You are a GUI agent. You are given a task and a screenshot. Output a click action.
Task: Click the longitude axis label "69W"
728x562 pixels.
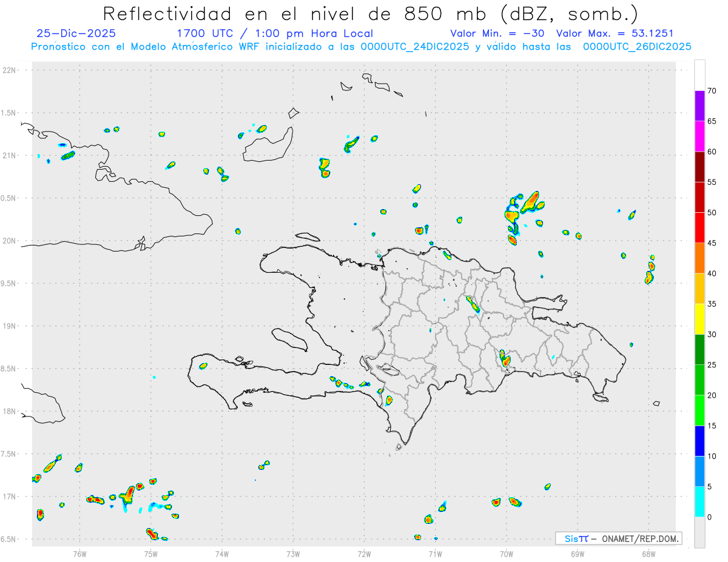click(x=578, y=554)
